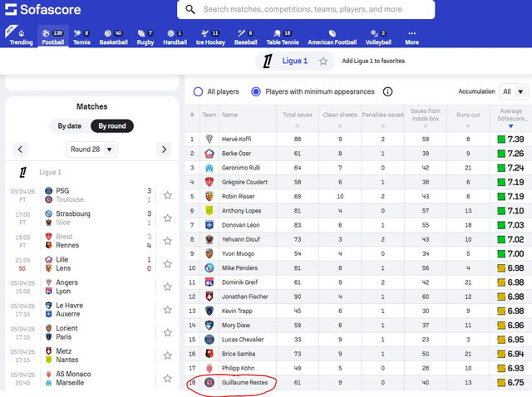Open the More sports menu
Viewport: 532px width, 397px height.
412,37
